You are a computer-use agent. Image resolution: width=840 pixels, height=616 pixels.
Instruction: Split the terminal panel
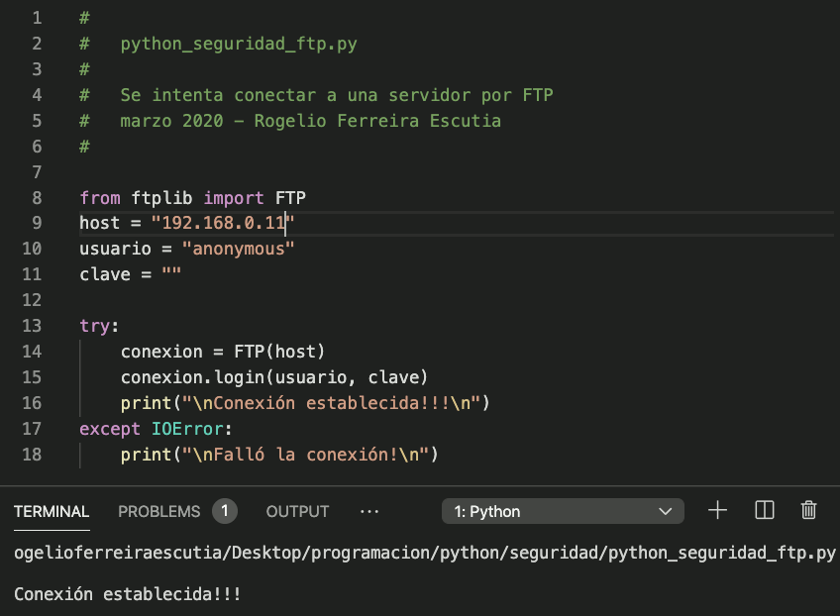[764, 511]
